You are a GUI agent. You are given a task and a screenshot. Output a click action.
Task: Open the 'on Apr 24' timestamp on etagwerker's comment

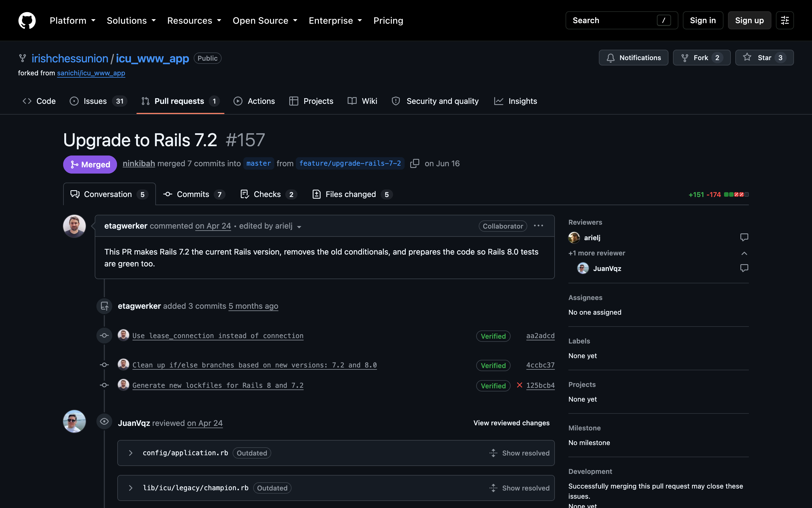[213, 226]
